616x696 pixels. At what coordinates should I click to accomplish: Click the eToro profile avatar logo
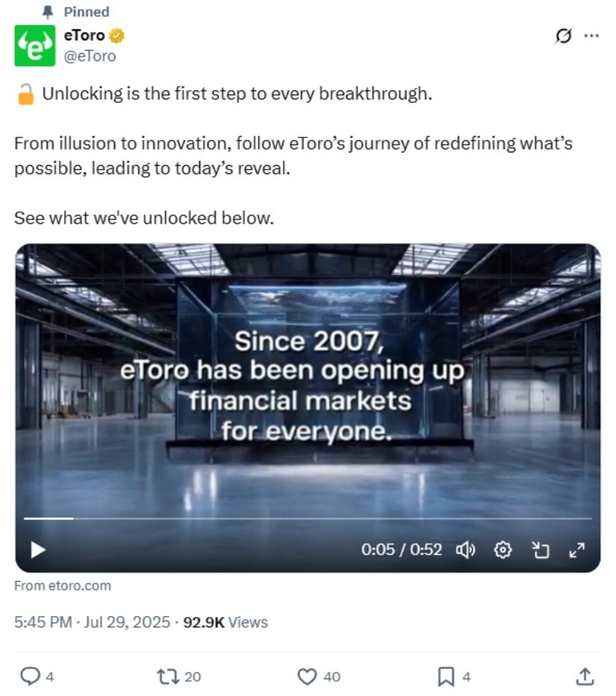coord(34,46)
